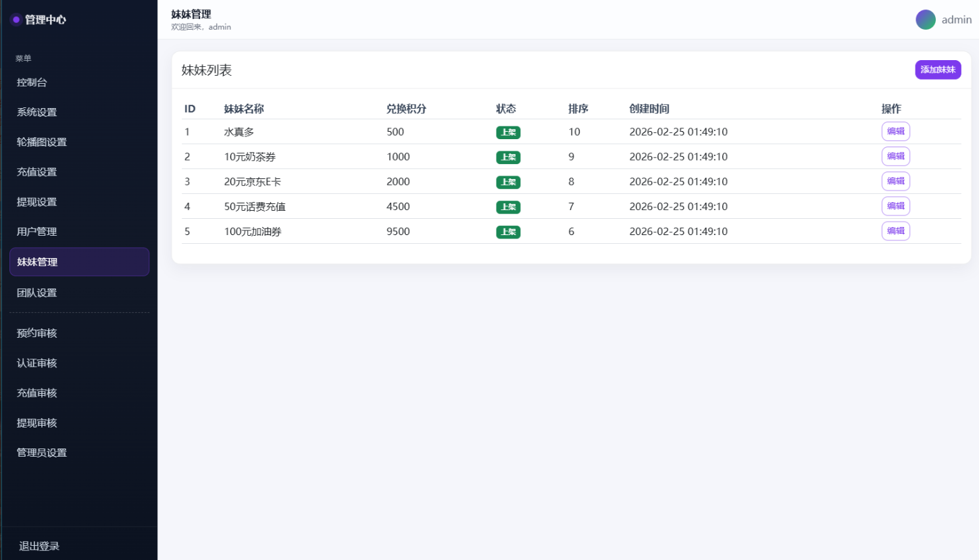Navigate to 管理员设置

pos(79,452)
